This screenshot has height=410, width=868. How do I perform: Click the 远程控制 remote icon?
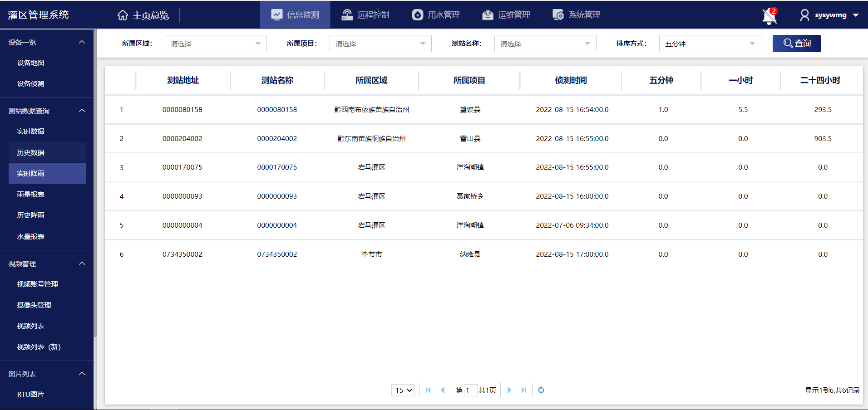click(x=347, y=15)
